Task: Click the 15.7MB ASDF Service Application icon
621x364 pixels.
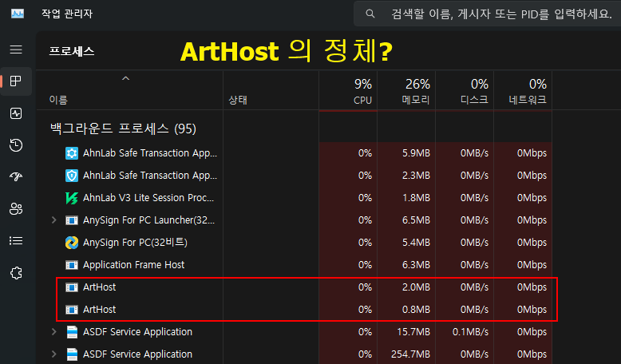Action: [72, 332]
